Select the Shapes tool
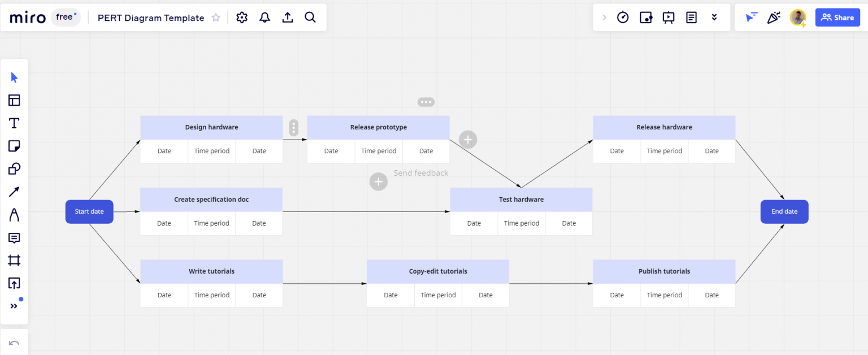The height and width of the screenshot is (355, 868). (x=14, y=168)
